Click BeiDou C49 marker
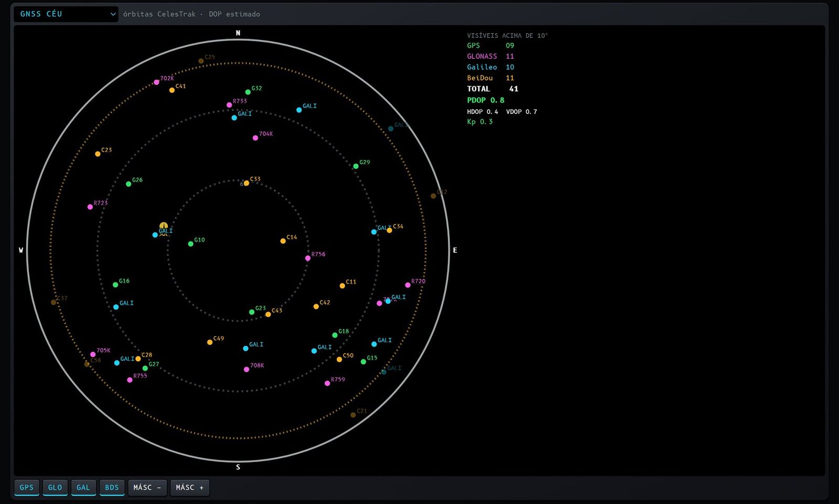 (x=210, y=342)
